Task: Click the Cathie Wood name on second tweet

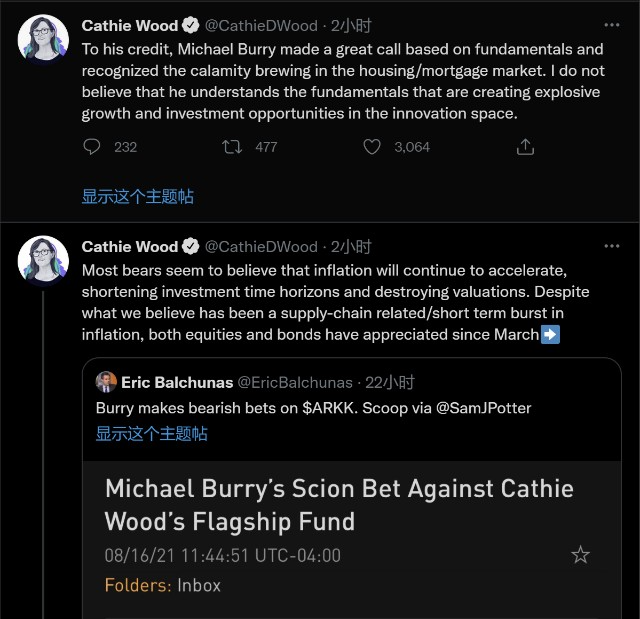Action: pos(129,246)
